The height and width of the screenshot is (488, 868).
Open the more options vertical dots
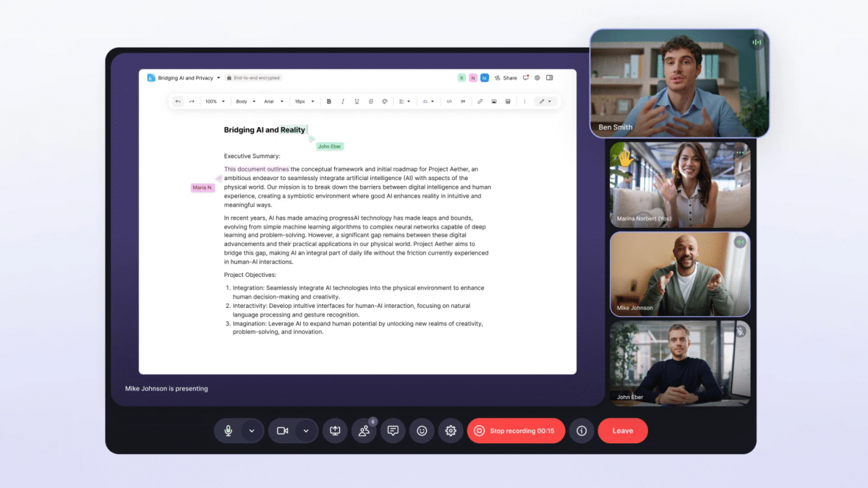524,101
